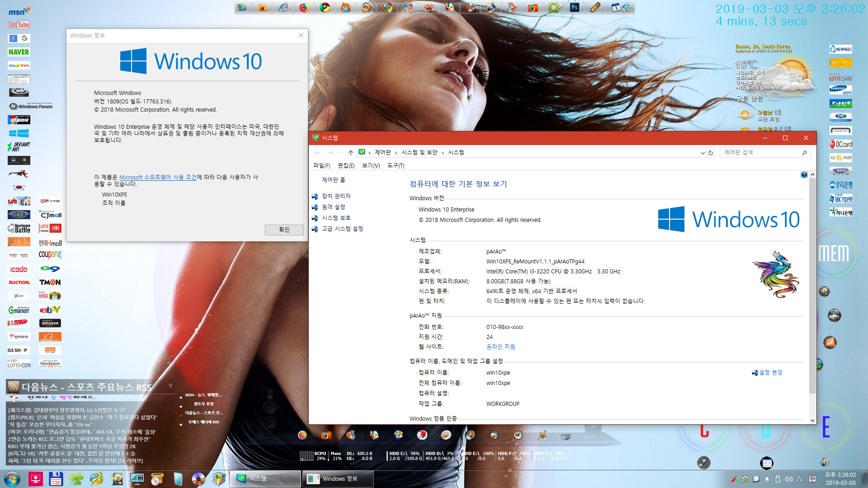Open the LOTTE.com shortcut
This screenshot has width=868, height=488.
point(19,364)
